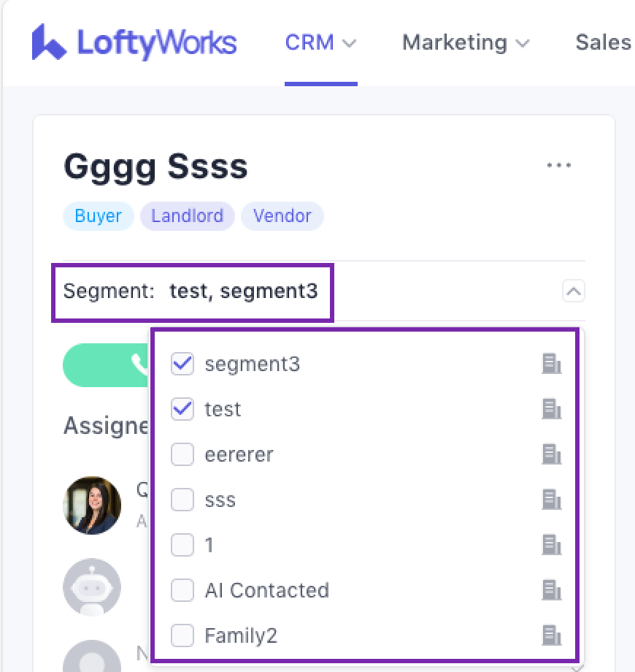This screenshot has width=635, height=672.
Task: Uncheck the segment3 checkbox
Action: click(182, 364)
